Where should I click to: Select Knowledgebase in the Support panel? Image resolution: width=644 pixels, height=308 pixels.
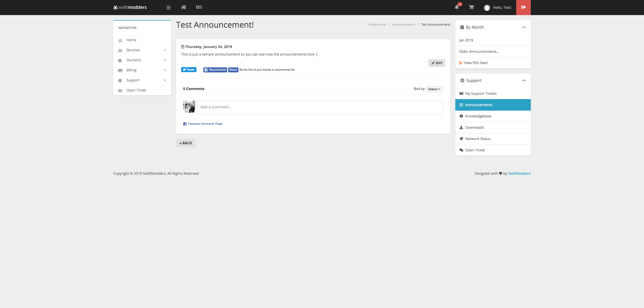tap(478, 116)
